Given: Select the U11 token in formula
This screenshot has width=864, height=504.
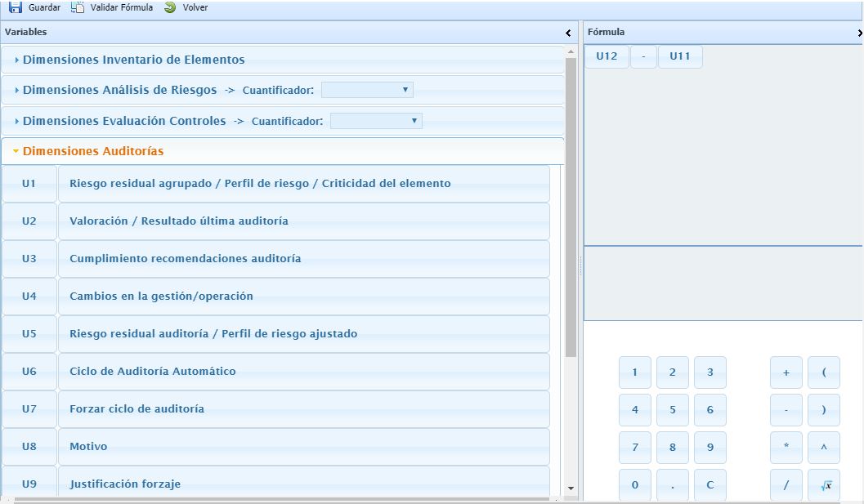Looking at the screenshot, I should (680, 56).
